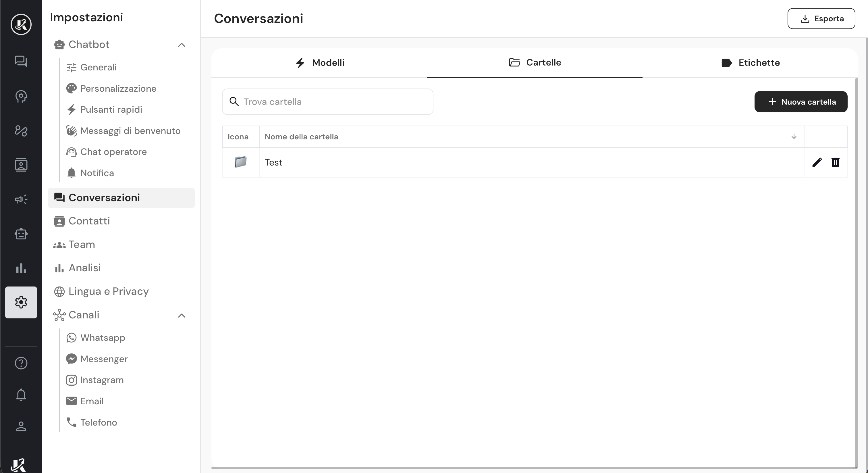Open Whatsapp channel settings
This screenshot has width=868, height=473.
pyautogui.click(x=103, y=338)
